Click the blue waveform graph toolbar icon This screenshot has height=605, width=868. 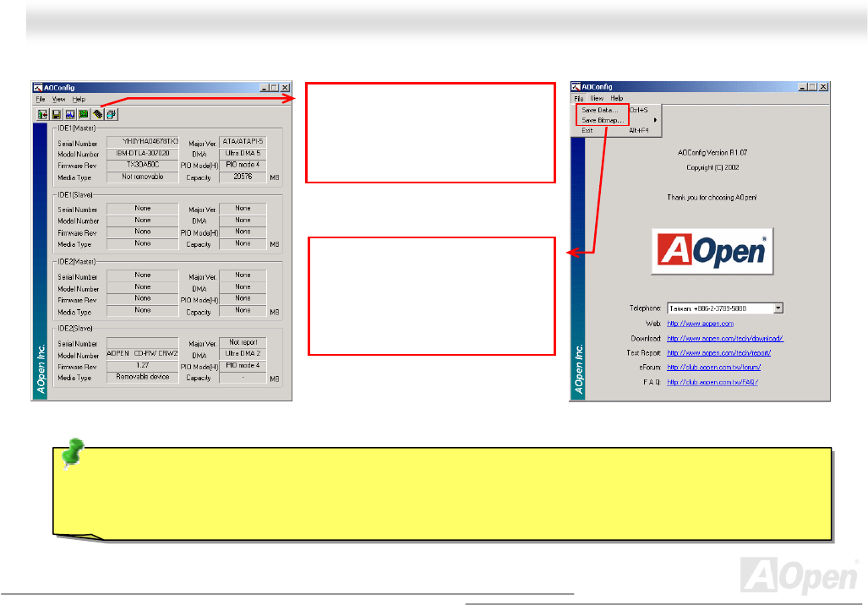(x=70, y=115)
